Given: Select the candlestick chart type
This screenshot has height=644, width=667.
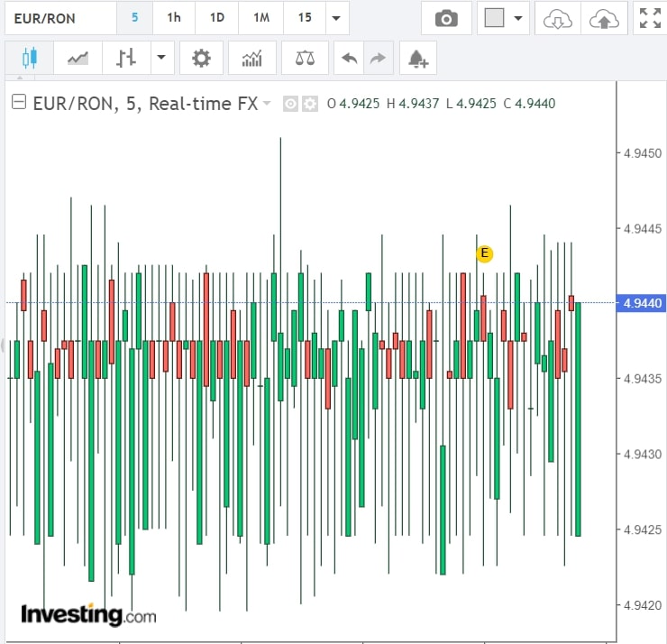Looking at the screenshot, I should pyautogui.click(x=29, y=59).
